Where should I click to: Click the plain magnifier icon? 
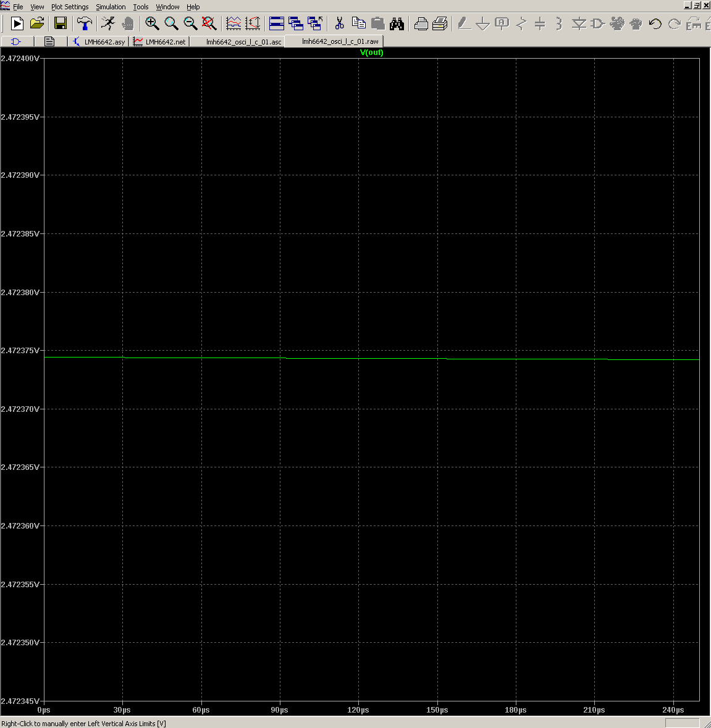tap(171, 23)
